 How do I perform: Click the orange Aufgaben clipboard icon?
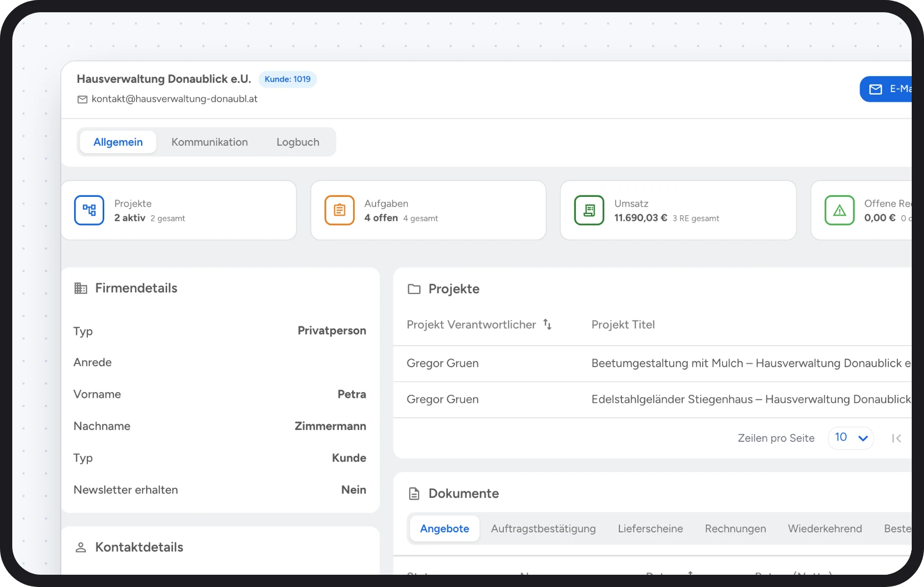tap(339, 210)
